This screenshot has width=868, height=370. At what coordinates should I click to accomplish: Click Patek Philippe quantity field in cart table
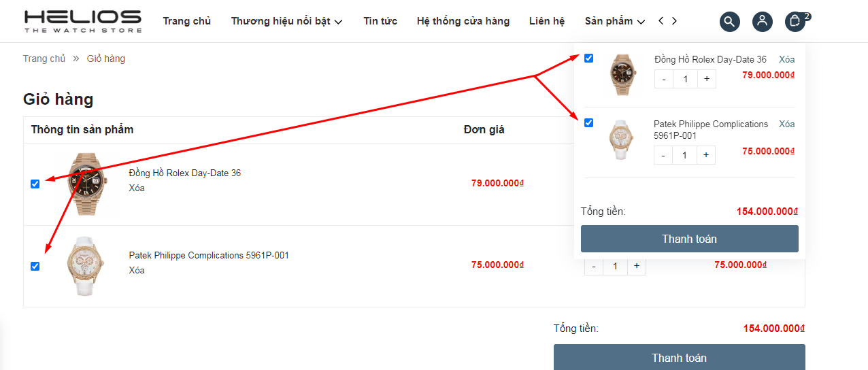(x=616, y=267)
